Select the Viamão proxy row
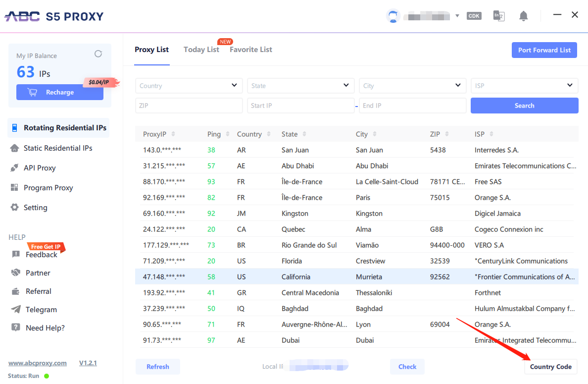This screenshot has width=588, height=384. pyautogui.click(x=357, y=245)
